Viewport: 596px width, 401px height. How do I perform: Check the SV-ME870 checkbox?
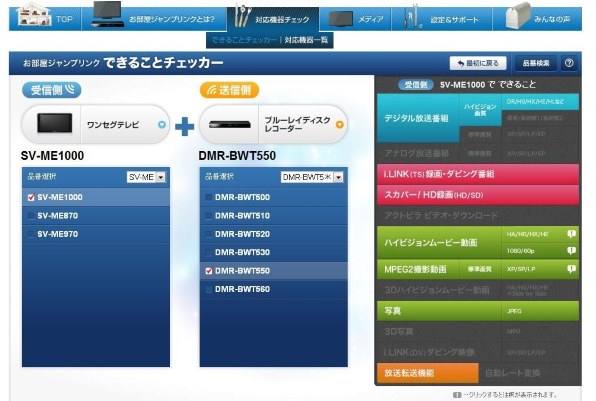pos(31,216)
